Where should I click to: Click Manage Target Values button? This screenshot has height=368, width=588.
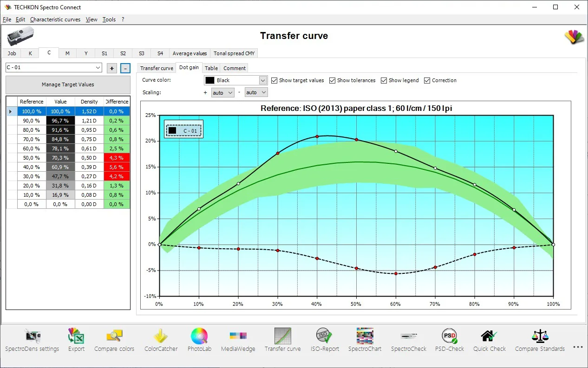68,84
